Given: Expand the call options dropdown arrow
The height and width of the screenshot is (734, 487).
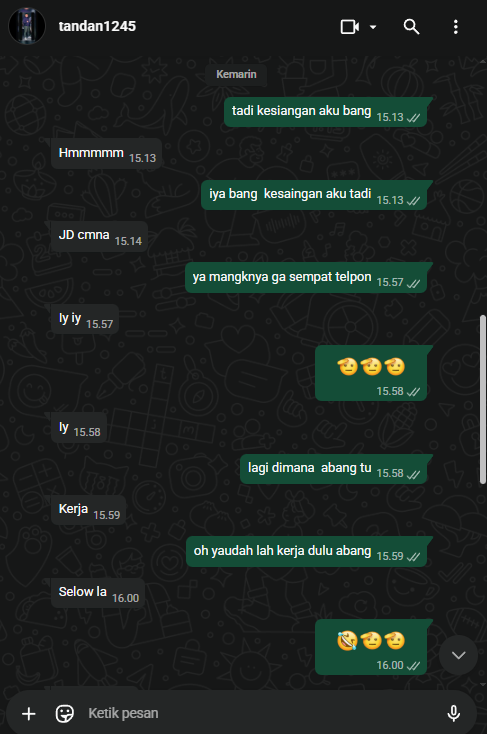Looking at the screenshot, I should coord(373,27).
